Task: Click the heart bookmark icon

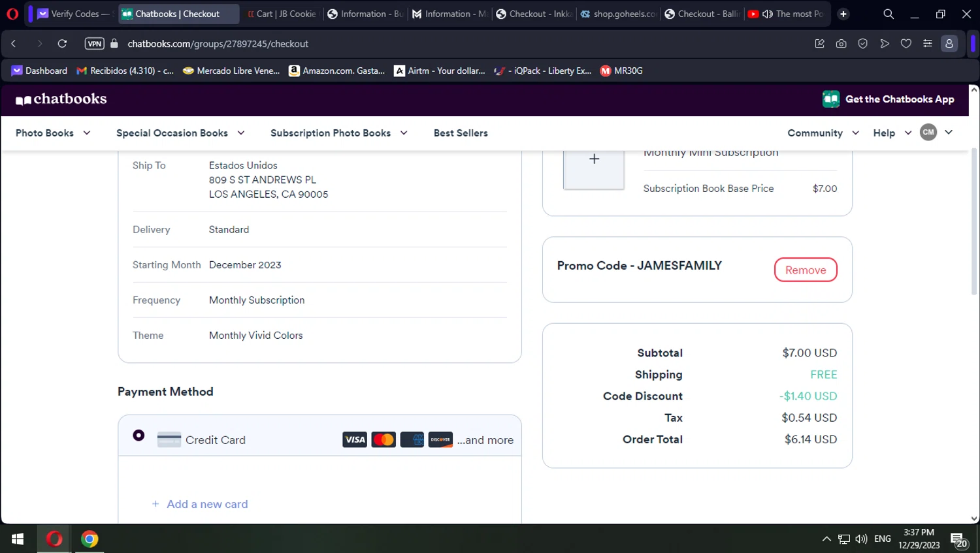Action: click(906, 44)
